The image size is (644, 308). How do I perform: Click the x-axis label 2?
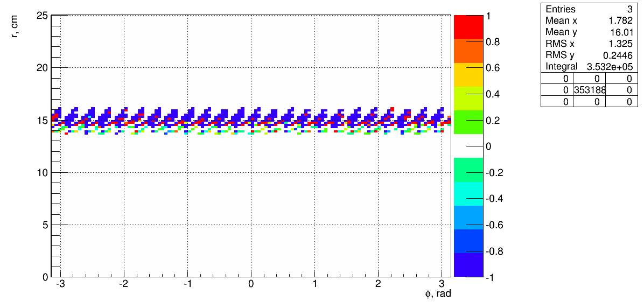tap(378, 284)
